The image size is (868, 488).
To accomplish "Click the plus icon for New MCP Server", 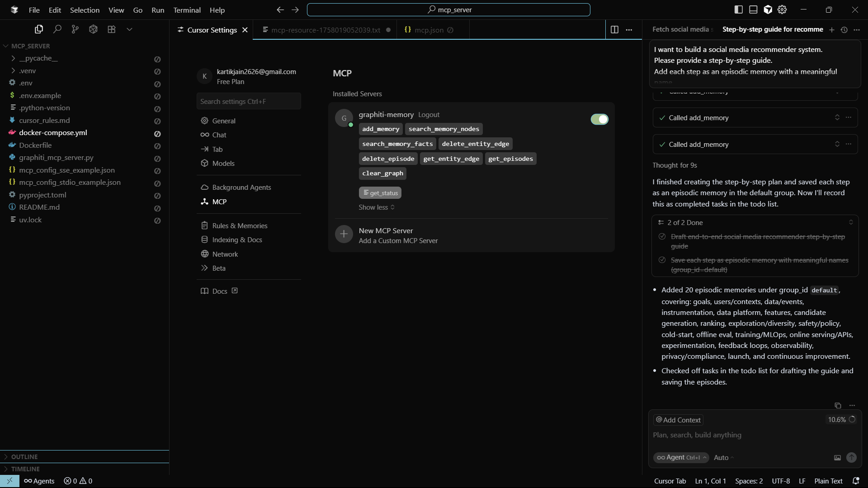I will (x=344, y=234).
